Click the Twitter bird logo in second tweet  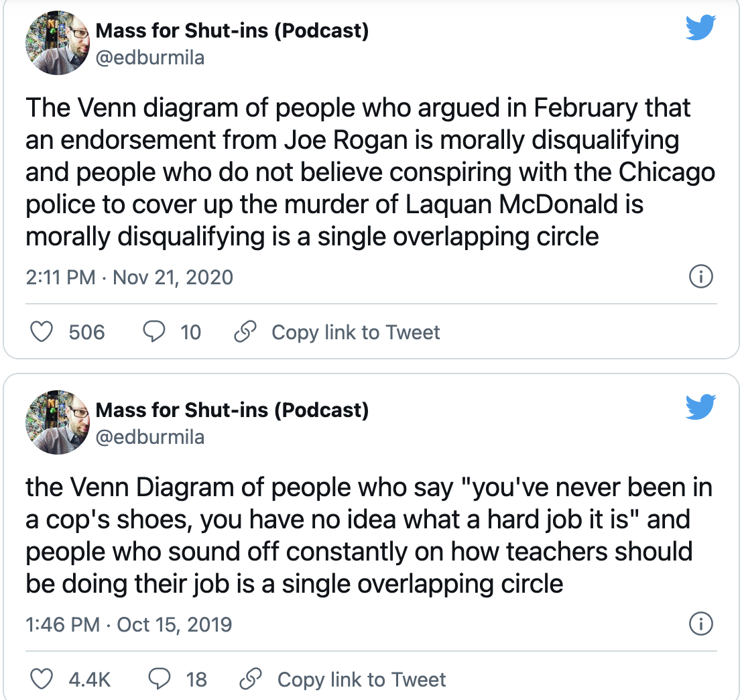pyautogui.click(x=701, y=407)
